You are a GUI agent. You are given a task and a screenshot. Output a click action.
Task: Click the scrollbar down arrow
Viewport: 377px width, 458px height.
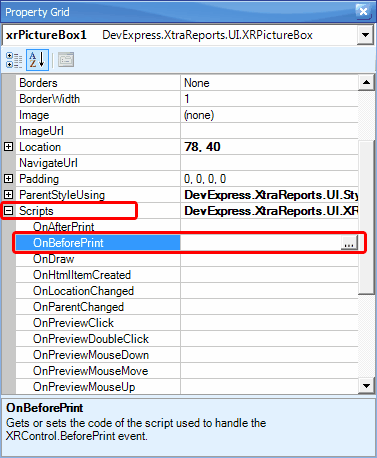pyautogui.click(x=366, y=386)
